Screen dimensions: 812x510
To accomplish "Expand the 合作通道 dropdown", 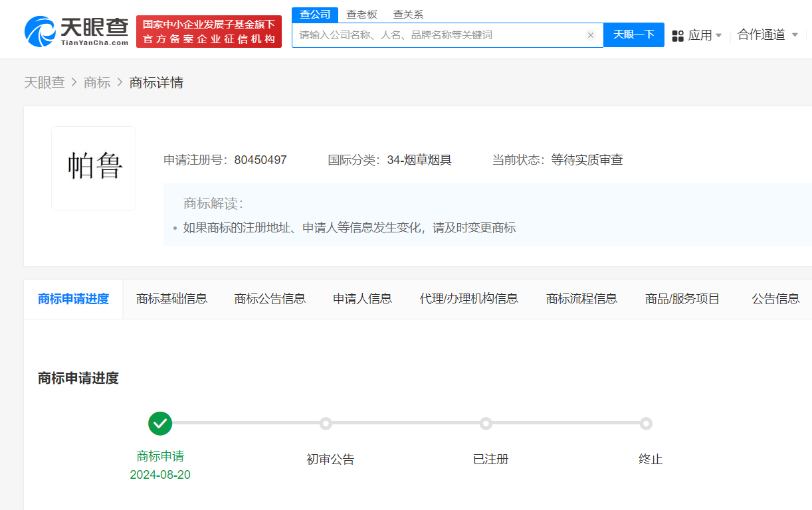I will (761, 35).
